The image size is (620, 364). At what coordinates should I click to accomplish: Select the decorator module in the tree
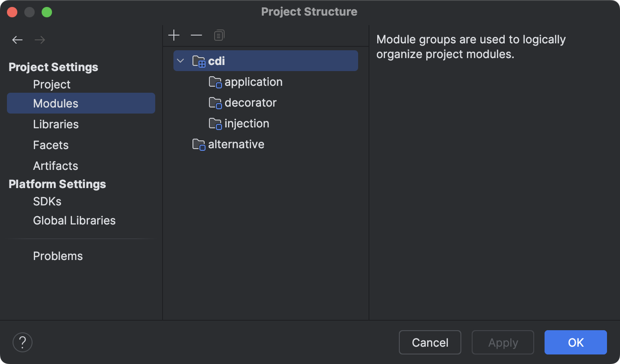[x=251, y=103]
